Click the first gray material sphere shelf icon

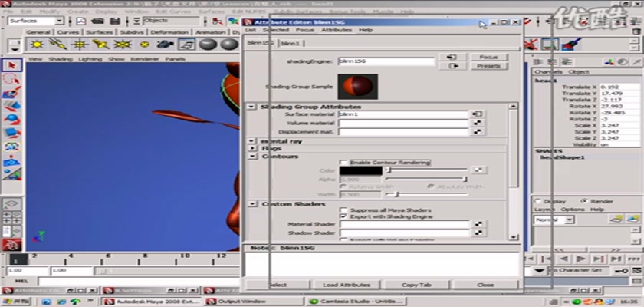pyautogui.click(x=208, y=44)
